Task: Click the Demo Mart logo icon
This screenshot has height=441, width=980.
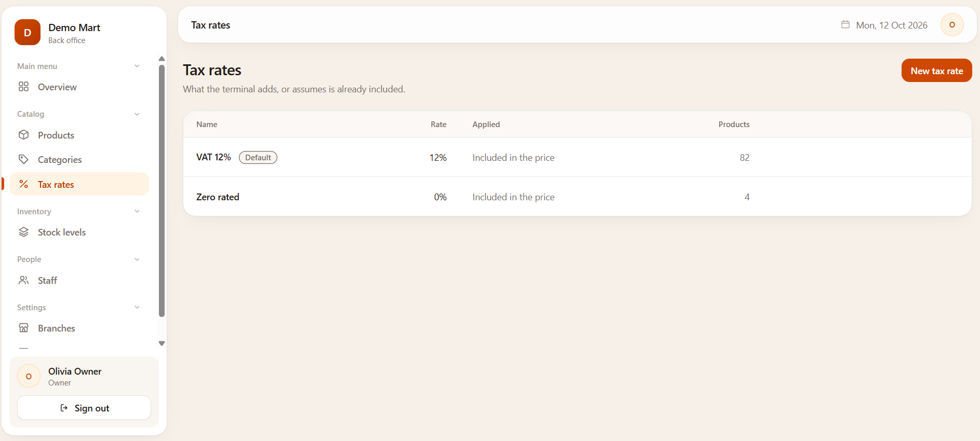Action: [x=28, y=32]
